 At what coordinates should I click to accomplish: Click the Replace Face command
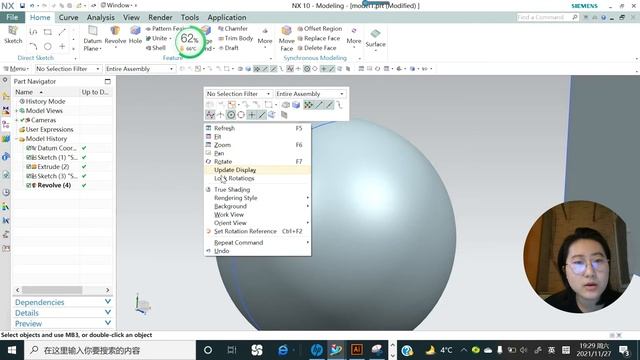point(318,38)
